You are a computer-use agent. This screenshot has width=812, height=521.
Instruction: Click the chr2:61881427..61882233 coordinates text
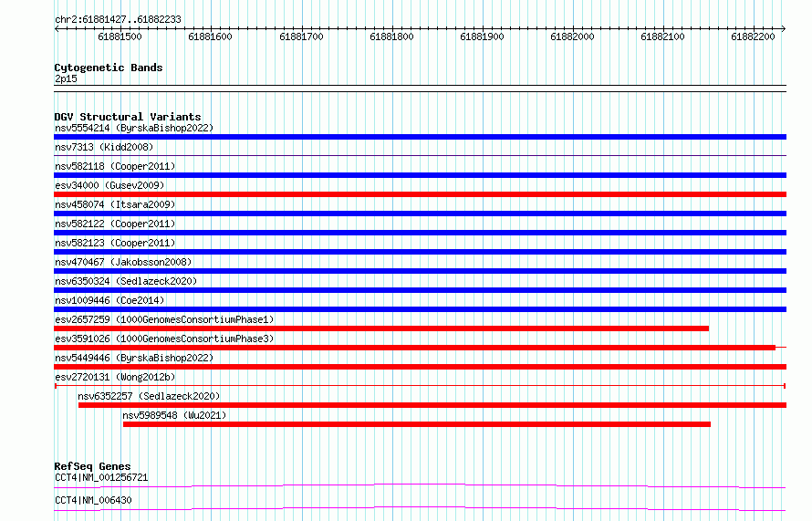[x=118, y=20]
